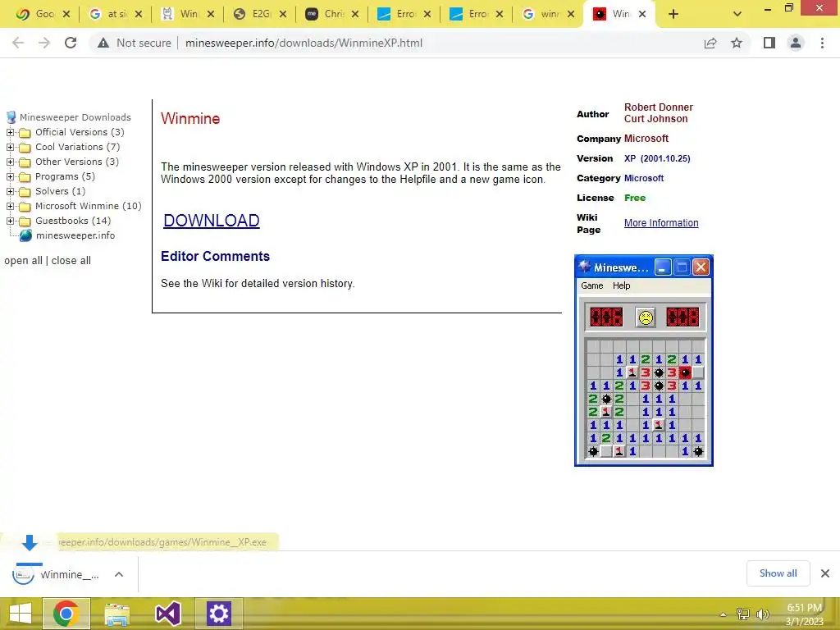Reload the current page
Image resolution: width=840 pixels, height=630 pixels.
pos(71,43)
